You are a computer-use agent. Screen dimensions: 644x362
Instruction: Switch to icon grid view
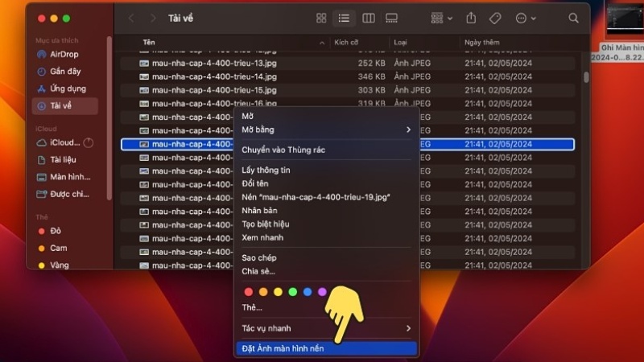pos(321,18)
